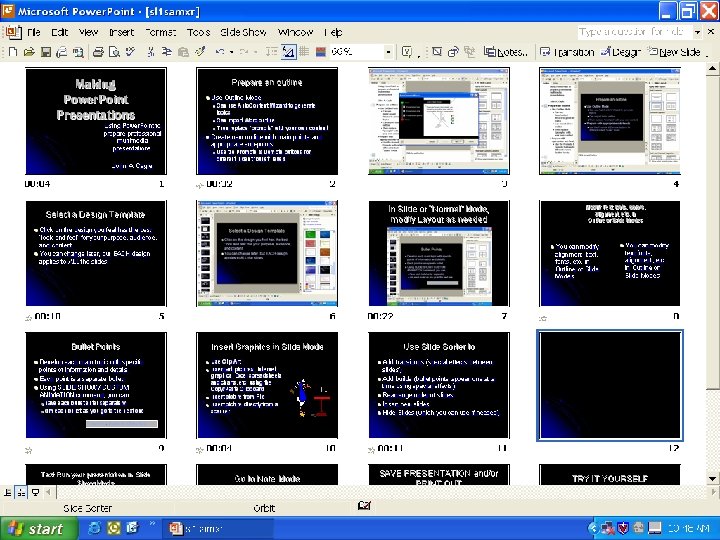
Task: Save the presentation with the floppy icon
Action: tap(45, 52)
